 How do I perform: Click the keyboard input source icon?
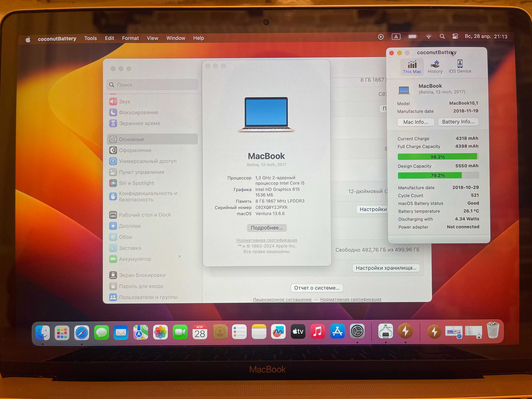coord(396,37)
